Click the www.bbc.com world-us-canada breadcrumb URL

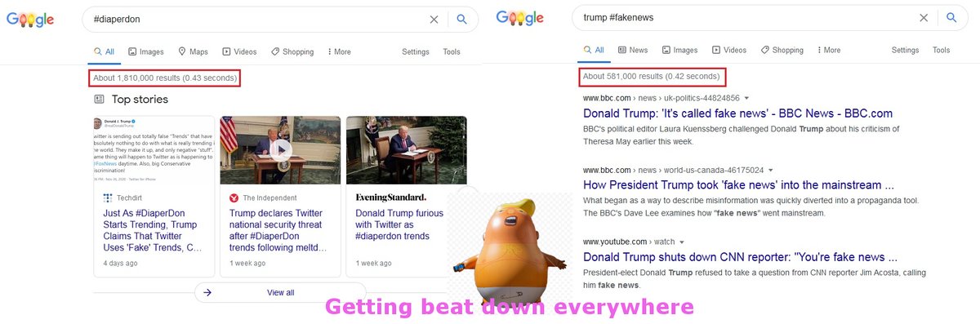point(674,170)
